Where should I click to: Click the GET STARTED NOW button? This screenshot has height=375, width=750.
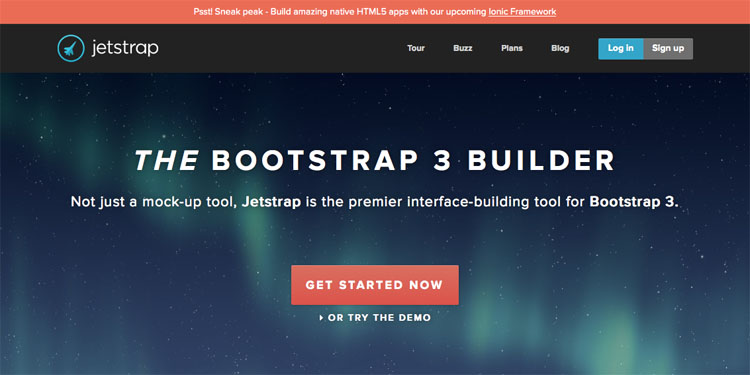pyautogui.click(x=375, y=285)
